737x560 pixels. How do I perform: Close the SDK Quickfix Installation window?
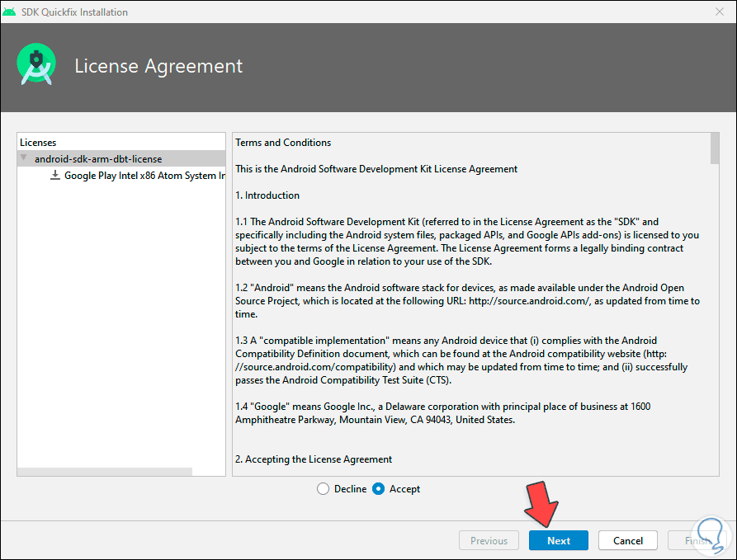[718, 12]
